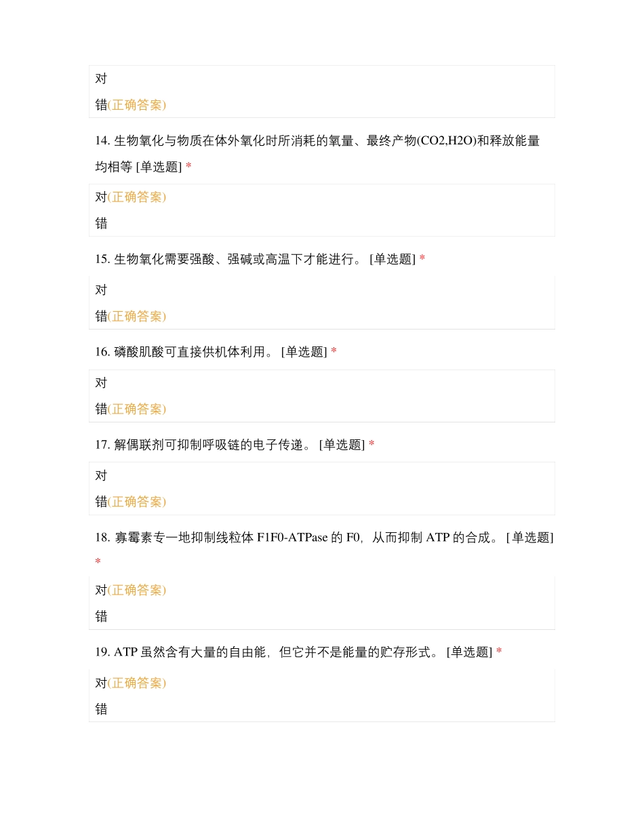Choose 对 for question 15 on 强酸强碱
Screen dimensions: 644x834
(x=102, y=290)
